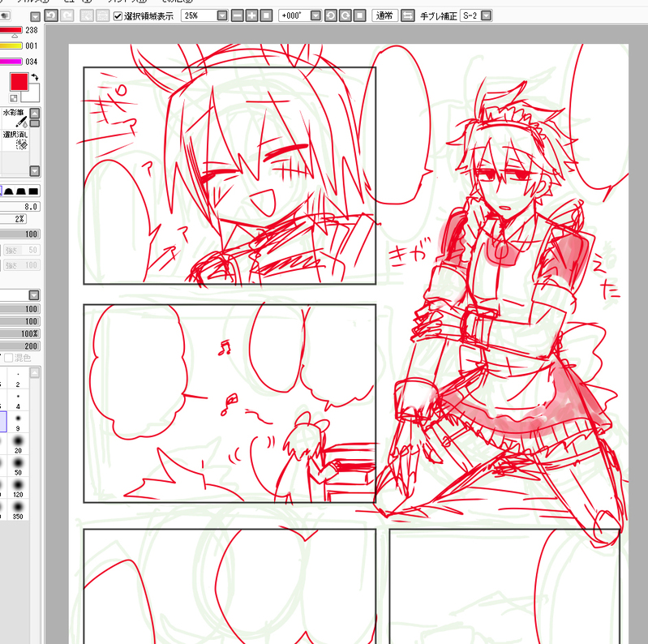Zoom in with the plus button
The height and width of the screenshot is (644, 648).
click(251, 15)
